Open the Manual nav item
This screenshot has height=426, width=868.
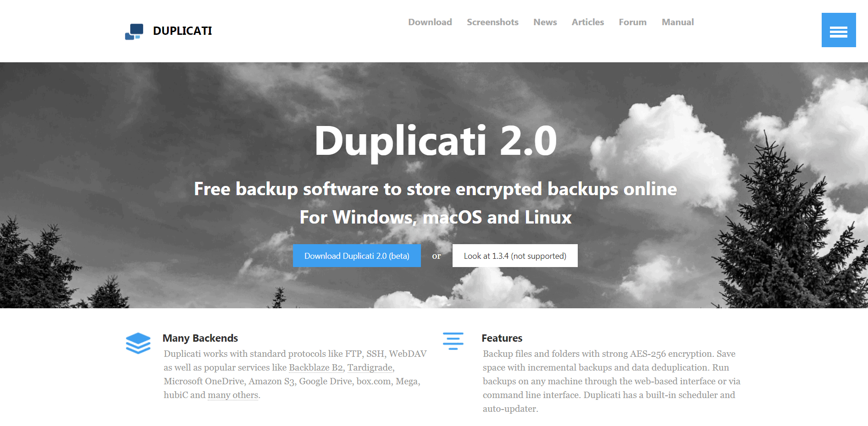[x=678, y=22]
